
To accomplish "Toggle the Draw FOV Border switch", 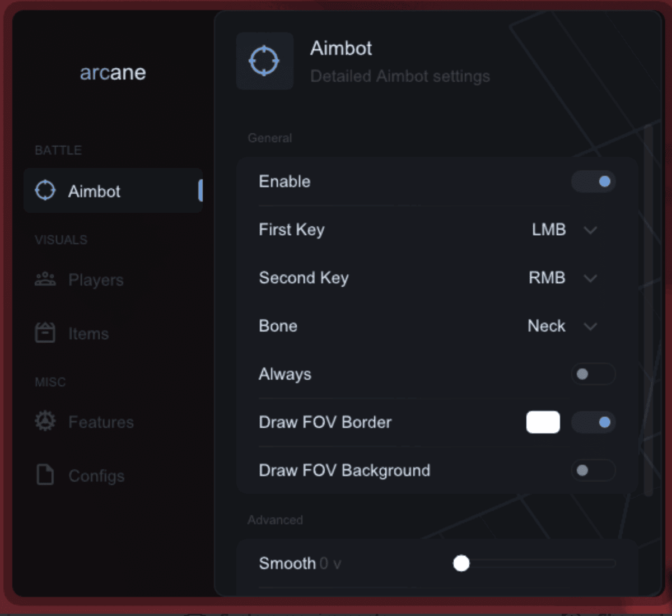I will [x=594, y=422].
